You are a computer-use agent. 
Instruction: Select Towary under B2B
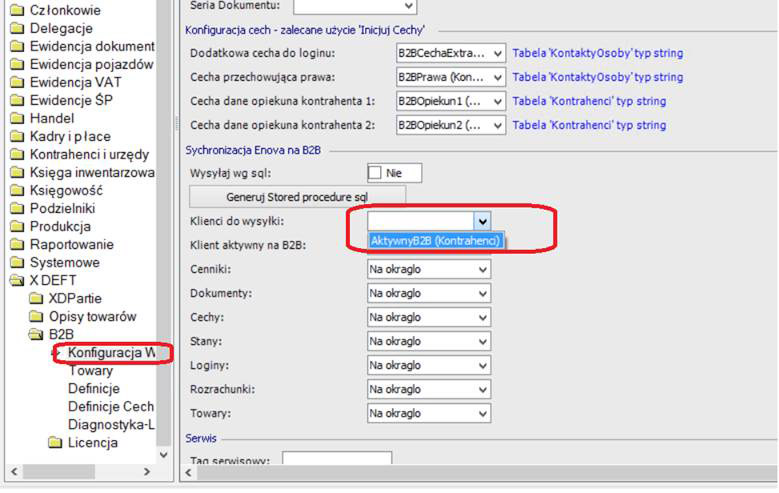[x=90, y=371]
